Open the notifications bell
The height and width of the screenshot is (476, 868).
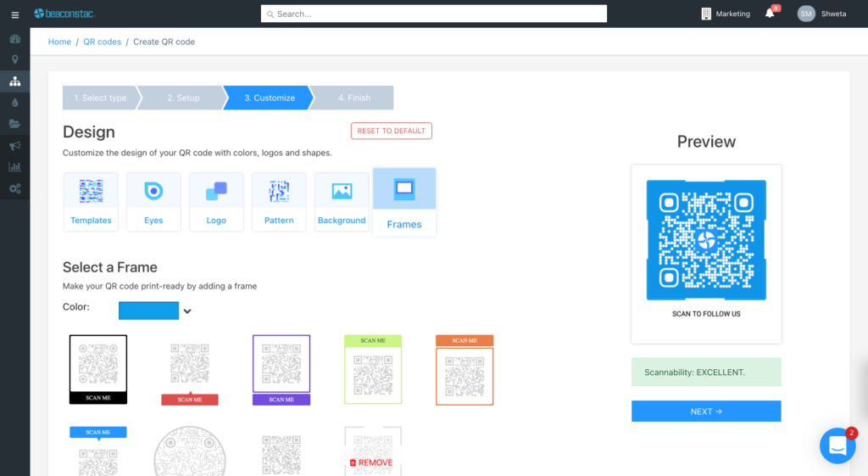click(x=770, y=14)
